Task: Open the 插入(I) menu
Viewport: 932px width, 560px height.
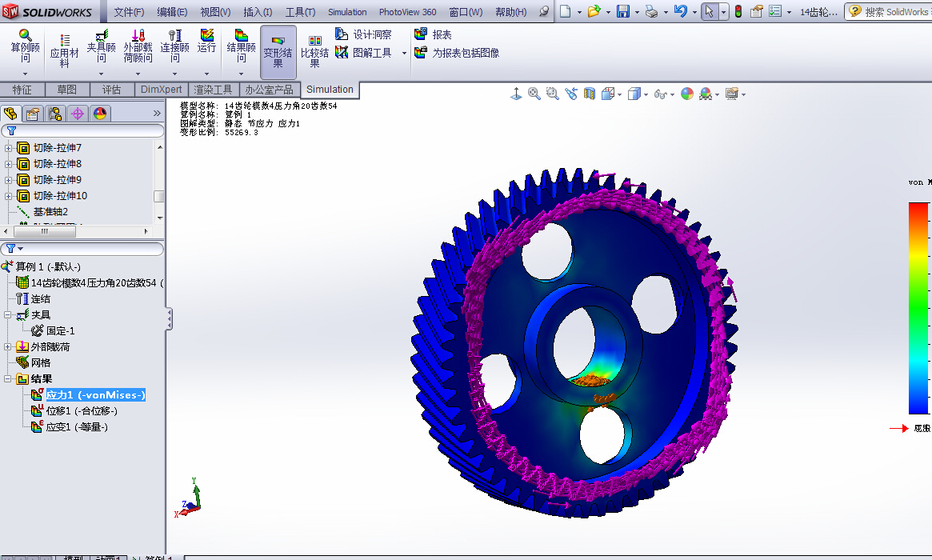Action: (x=258, y=12)
